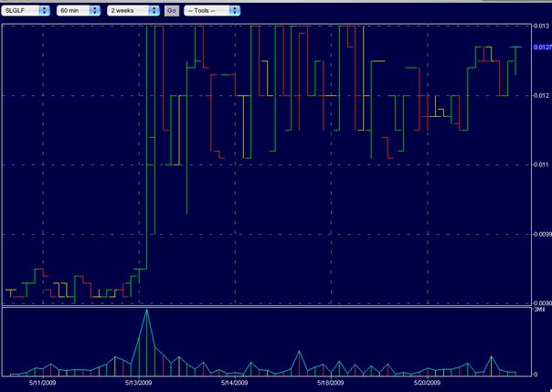
Task: Open the SLGLF ticker symbol dropdown
Action: (26, 10)
